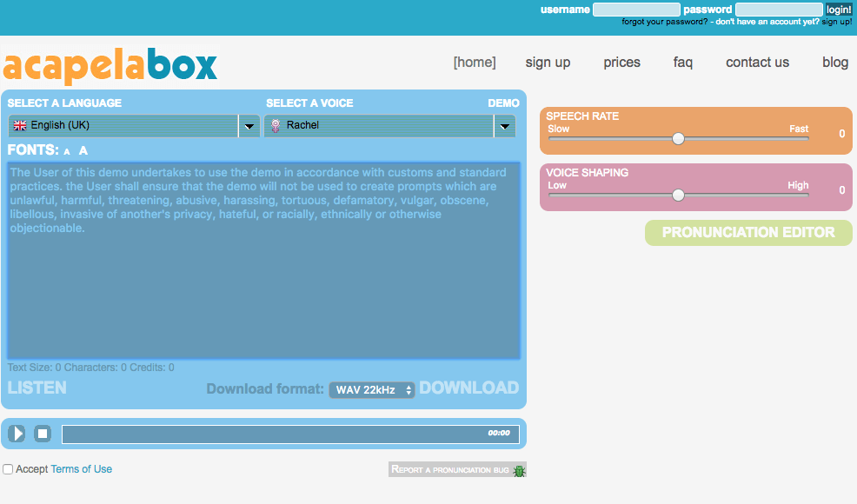The width and height of the screenshot is (857, 504).
Task: Click the login! button
Action: point(839,10)
